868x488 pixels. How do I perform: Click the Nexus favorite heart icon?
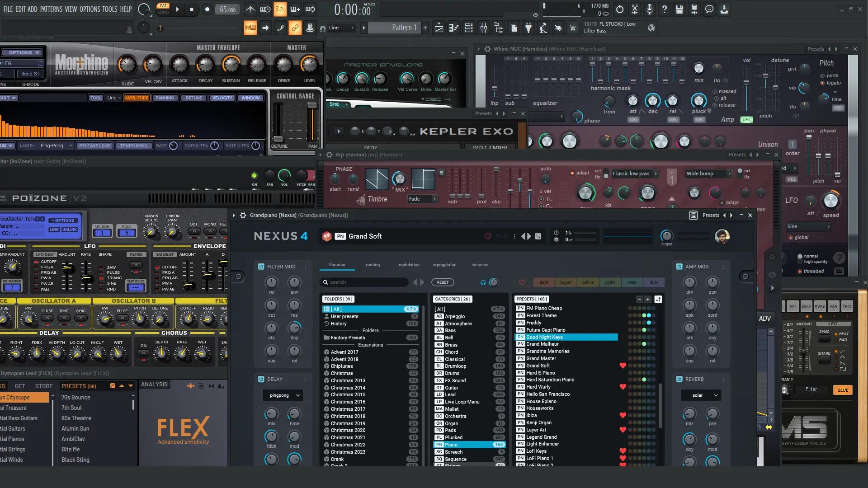click(487, 236)
